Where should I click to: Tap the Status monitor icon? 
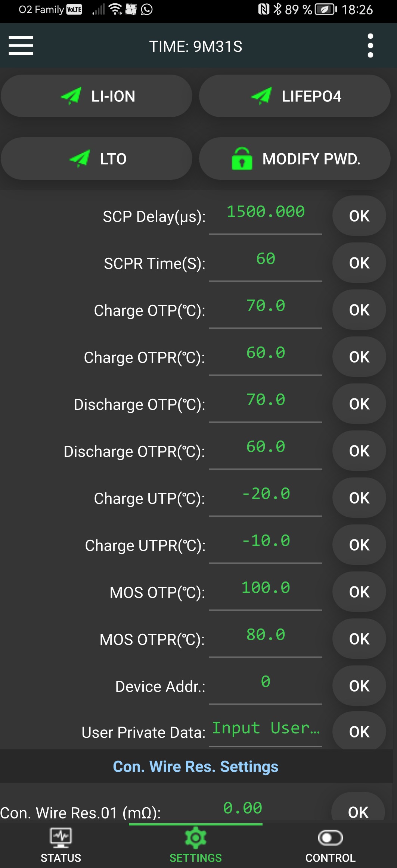point(61,837)
